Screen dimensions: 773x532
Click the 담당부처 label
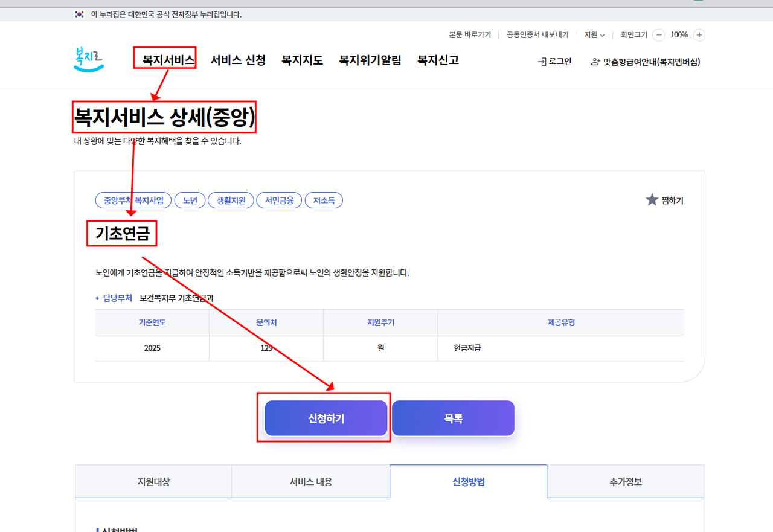pos(118,298)
